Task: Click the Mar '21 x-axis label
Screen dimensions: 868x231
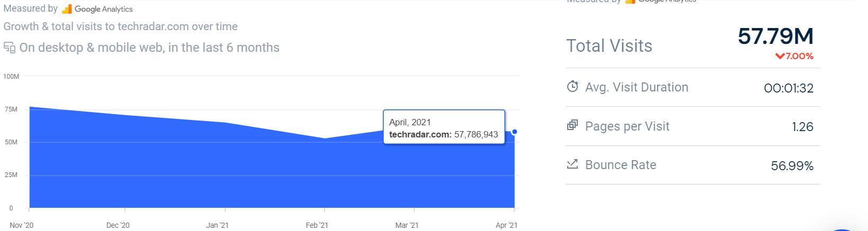Action: coord(407,225)
